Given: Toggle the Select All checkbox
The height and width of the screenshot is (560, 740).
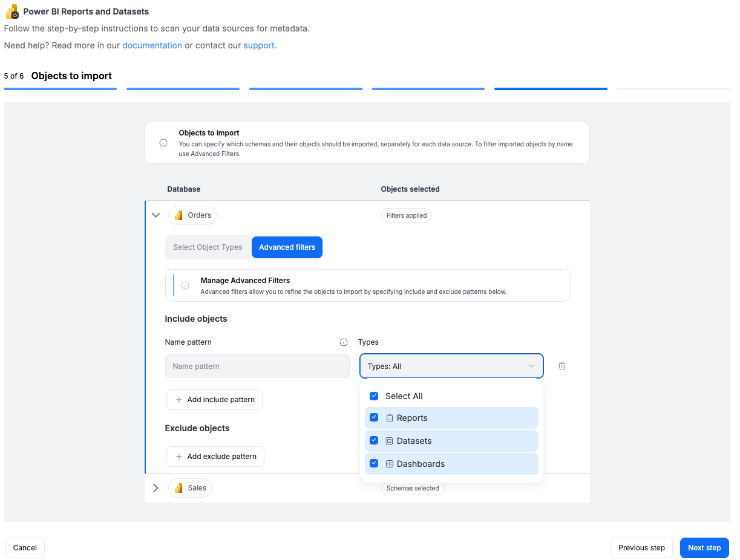Looking at the screenshot, I should (374, 396).
